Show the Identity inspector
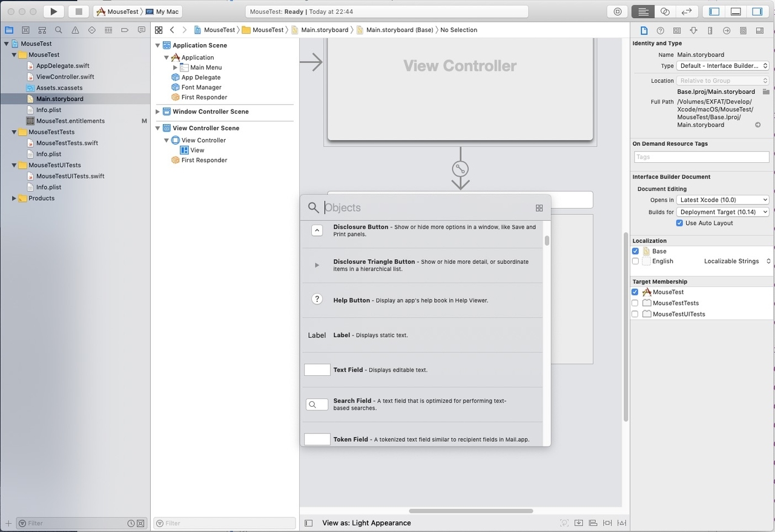 [677, 30]
